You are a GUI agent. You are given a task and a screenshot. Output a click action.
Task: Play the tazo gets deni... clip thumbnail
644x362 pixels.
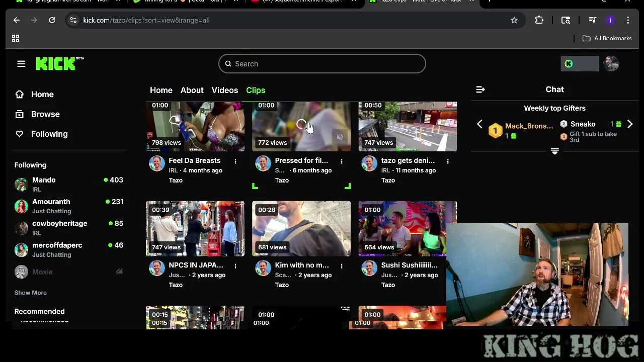408,126
